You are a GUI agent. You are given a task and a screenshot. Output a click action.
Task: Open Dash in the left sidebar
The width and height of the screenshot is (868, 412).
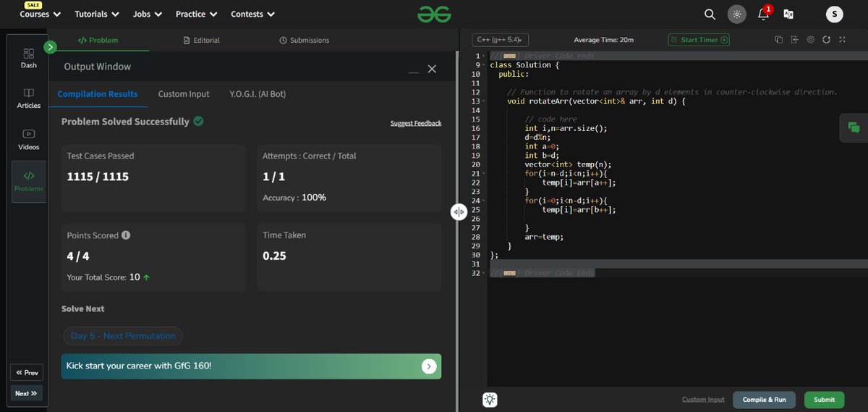click(x=29, y=58)
